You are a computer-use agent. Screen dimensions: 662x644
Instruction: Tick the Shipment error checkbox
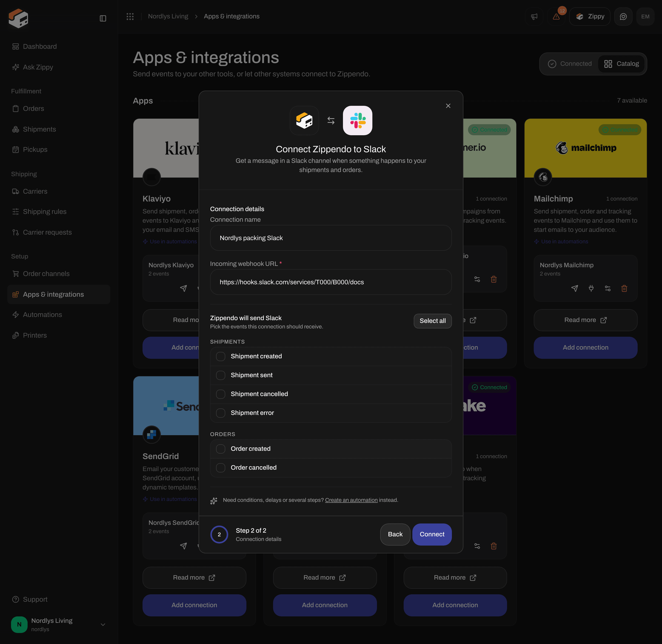(x=220, y=413)
